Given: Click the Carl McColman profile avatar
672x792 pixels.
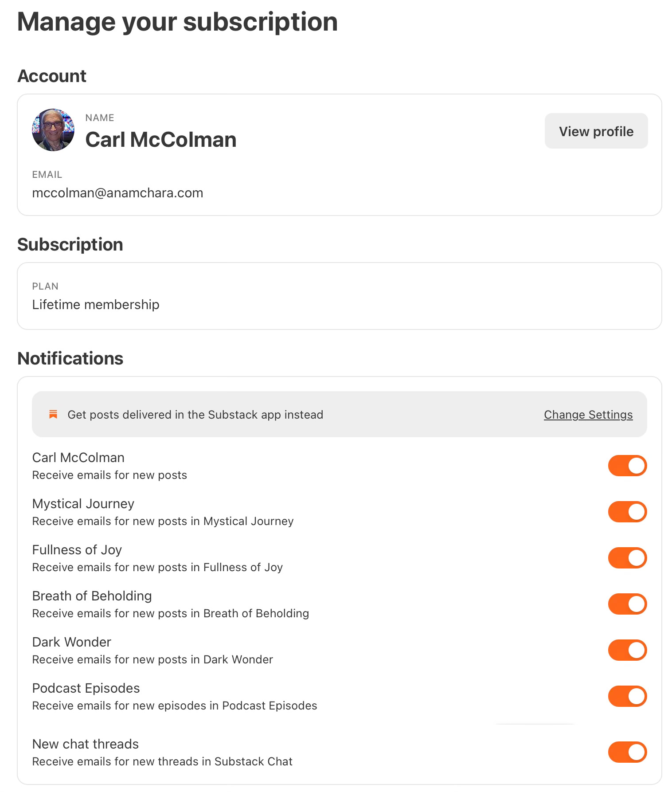Looking at the screenshot, I should coord(53,130).
